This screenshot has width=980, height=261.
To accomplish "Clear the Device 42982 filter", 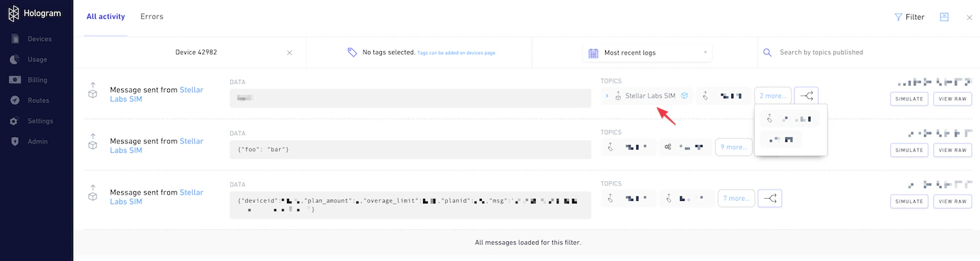I will [289, 52].
